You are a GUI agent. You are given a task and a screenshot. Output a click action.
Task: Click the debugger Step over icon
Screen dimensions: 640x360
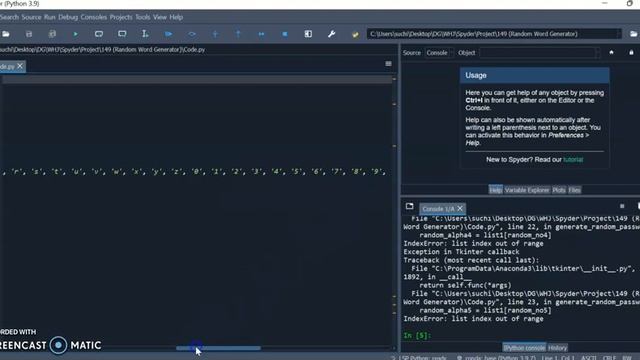tap(192, 34)
